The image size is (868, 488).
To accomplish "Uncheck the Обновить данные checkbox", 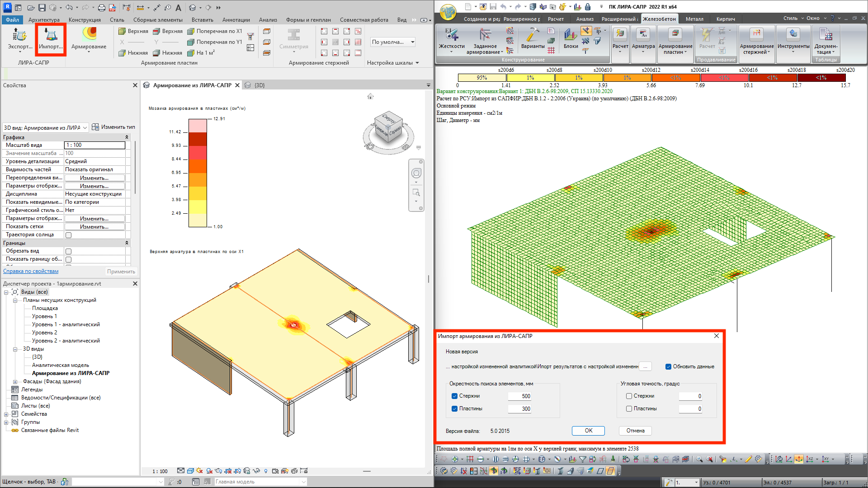I will [668, 366].
